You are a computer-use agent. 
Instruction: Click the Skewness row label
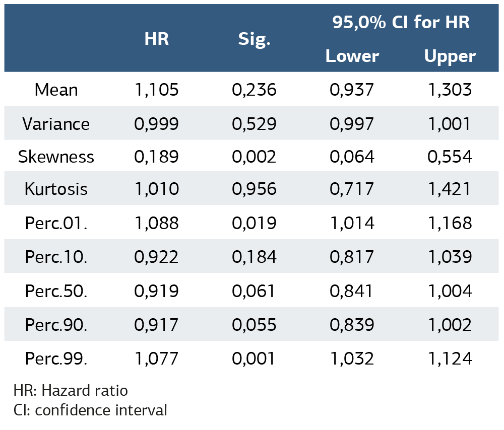coord(56,157)
